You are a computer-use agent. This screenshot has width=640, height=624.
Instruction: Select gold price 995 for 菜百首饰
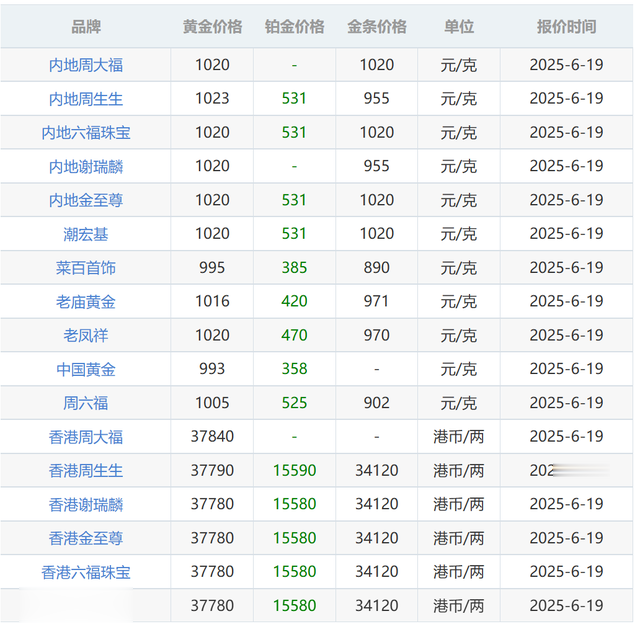click(x=212, y=268)
